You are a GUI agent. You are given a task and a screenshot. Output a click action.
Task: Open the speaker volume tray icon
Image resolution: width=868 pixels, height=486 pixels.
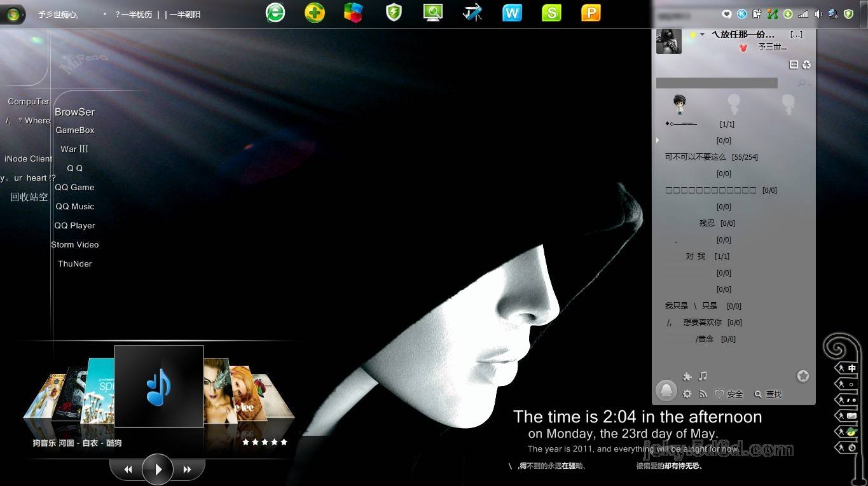point(818,14)
